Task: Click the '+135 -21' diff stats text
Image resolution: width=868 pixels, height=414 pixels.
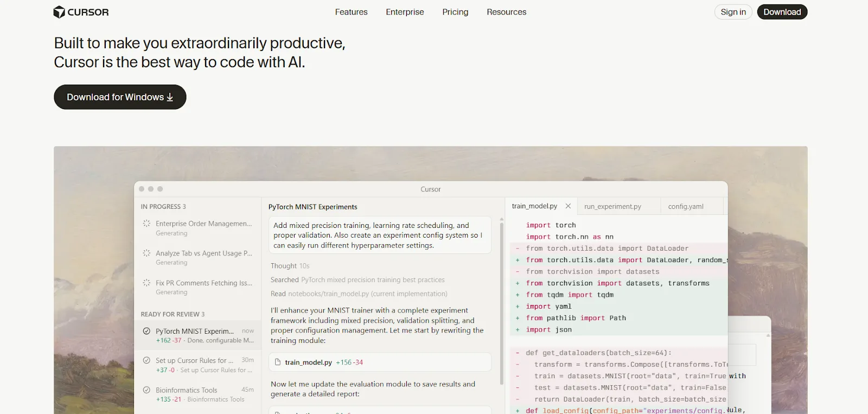Action: 169,399
